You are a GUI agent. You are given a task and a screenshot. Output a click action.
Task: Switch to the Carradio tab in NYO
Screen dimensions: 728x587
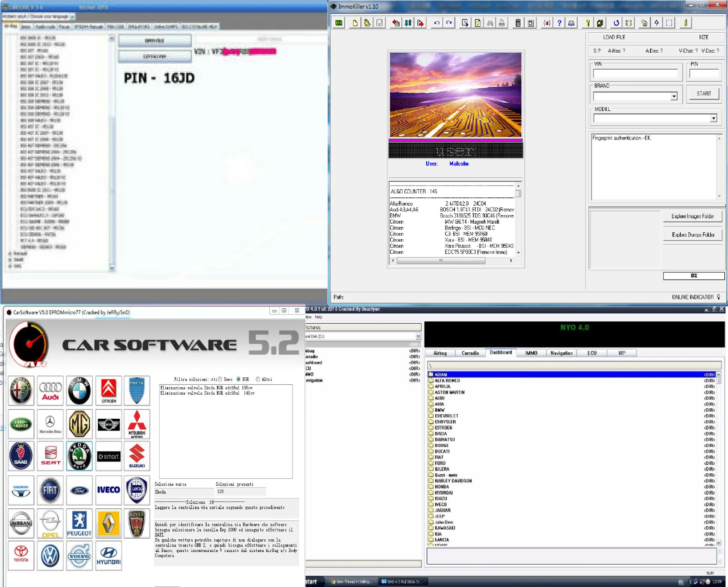pyautogui.click(x=470, y=353)
